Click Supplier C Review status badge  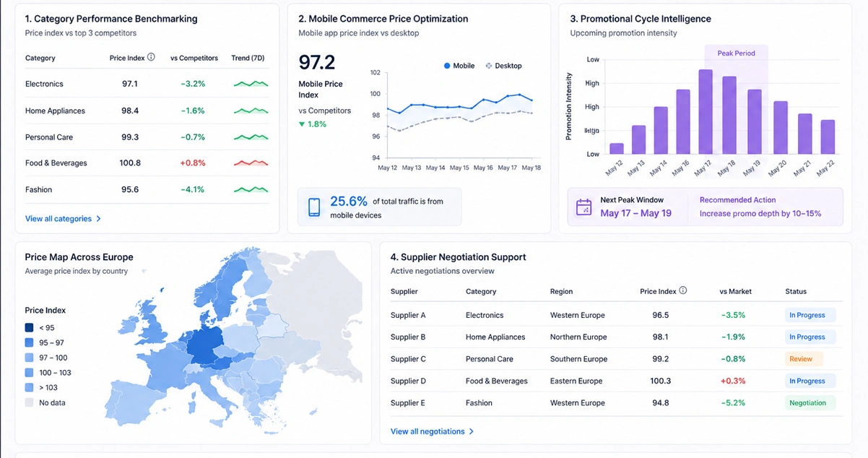coord(803,359)
